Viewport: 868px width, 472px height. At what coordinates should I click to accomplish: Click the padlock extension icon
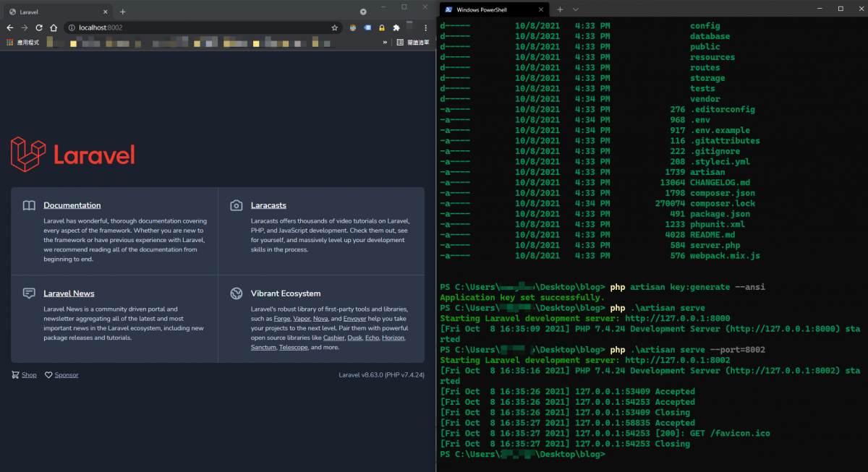pyautogui.click(x=382, y=27)
